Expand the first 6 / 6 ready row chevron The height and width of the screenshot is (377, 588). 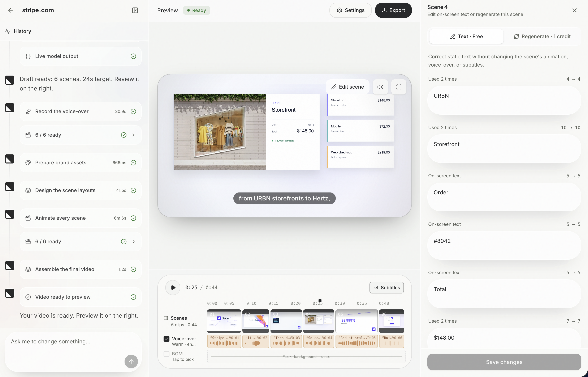pyautogui.click(x=134, y=135)
